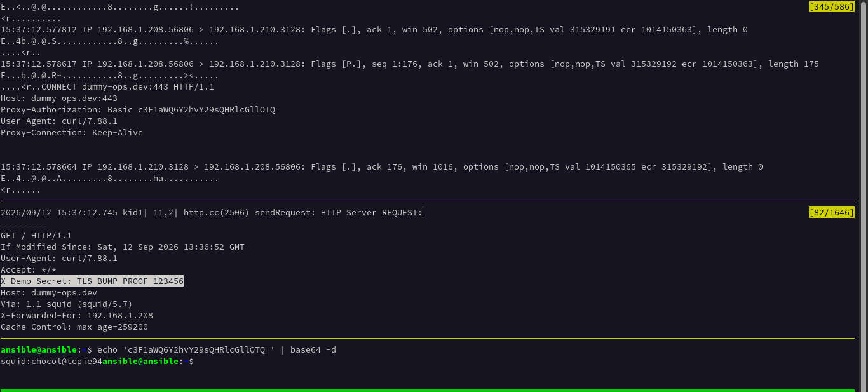The width and height of the screenshot is (868, 392).
Task: Click the X-Forwarded-For: 192.168.1.208 line
Action: [77, 316]
